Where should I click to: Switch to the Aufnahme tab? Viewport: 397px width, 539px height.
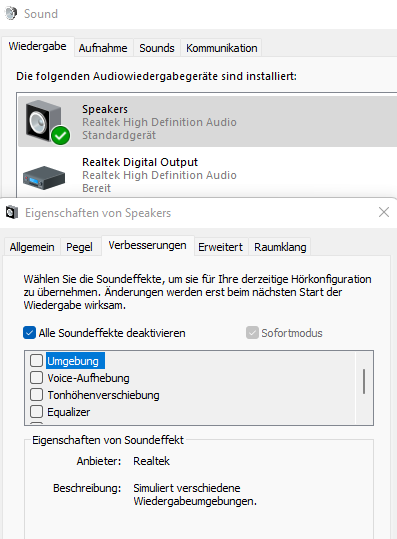click(103, 48)
